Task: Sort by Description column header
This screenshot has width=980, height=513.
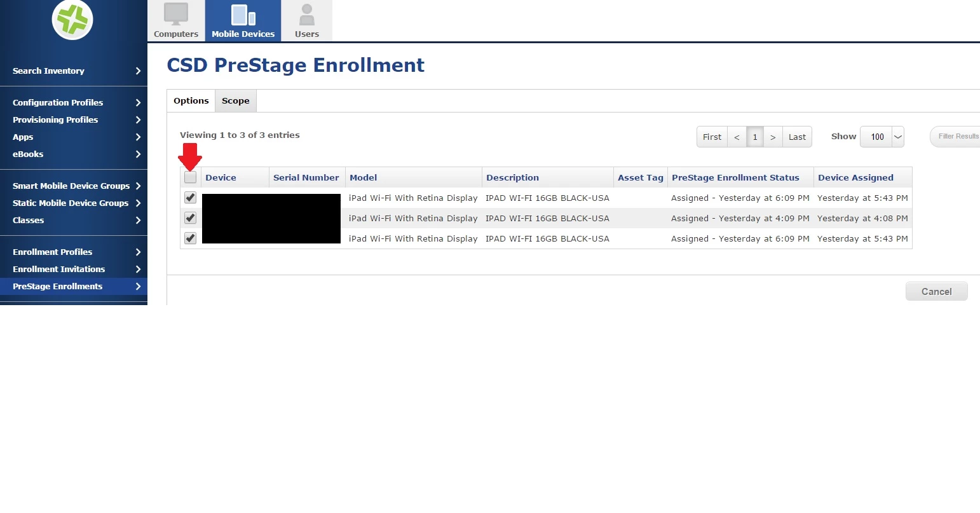Action: 512,177
